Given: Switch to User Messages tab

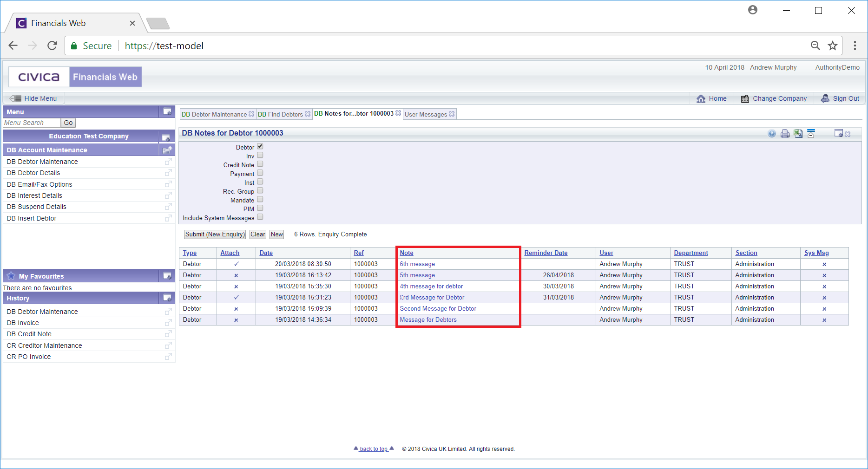Looking at the screenshot, I should coord(426,114).
